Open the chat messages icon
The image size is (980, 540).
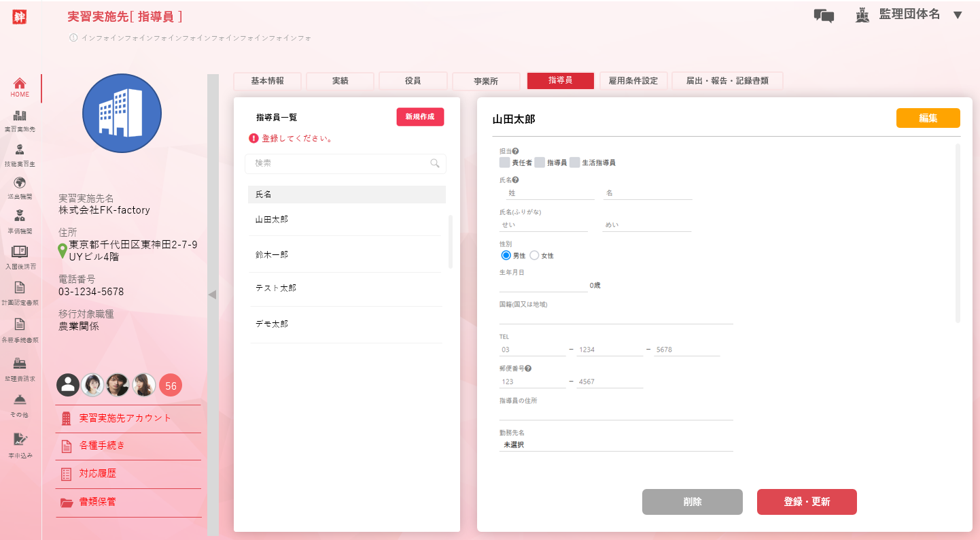(x=824, y=16)
